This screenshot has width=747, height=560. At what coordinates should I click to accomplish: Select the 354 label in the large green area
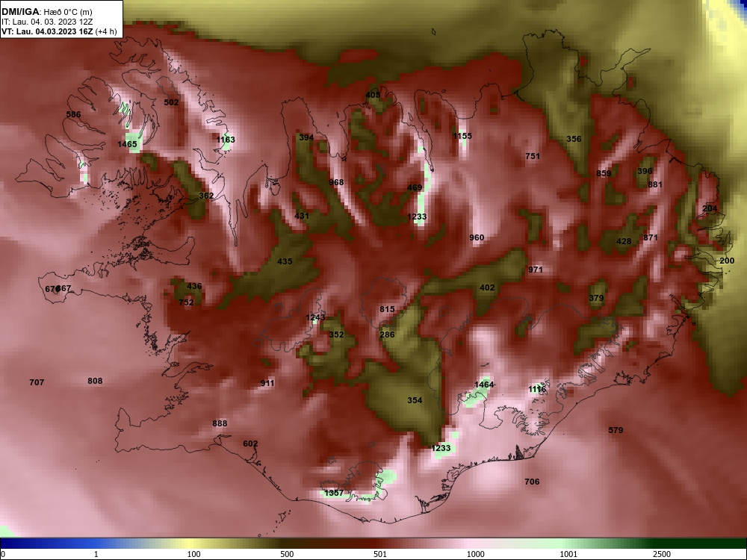pos(415,400)
